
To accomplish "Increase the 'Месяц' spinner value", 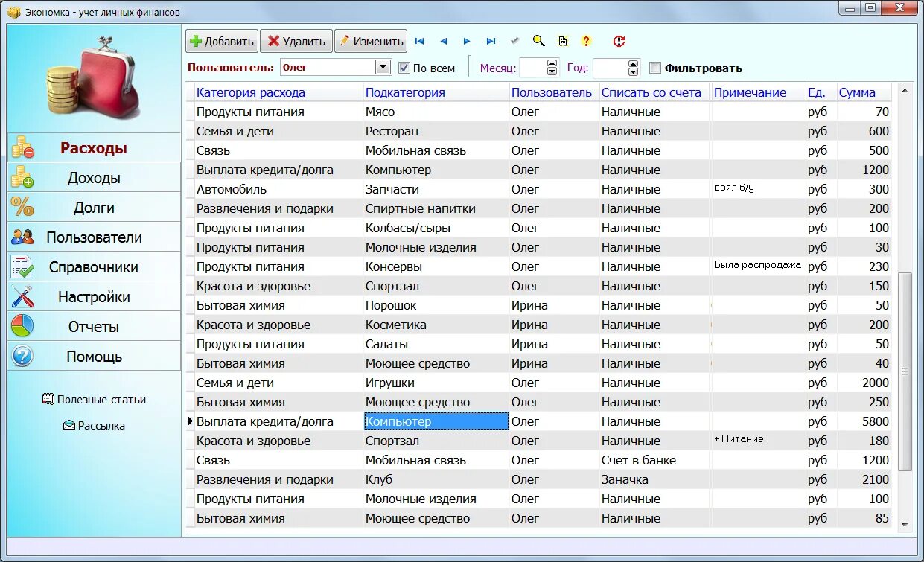I will click(x=552, y=64).
